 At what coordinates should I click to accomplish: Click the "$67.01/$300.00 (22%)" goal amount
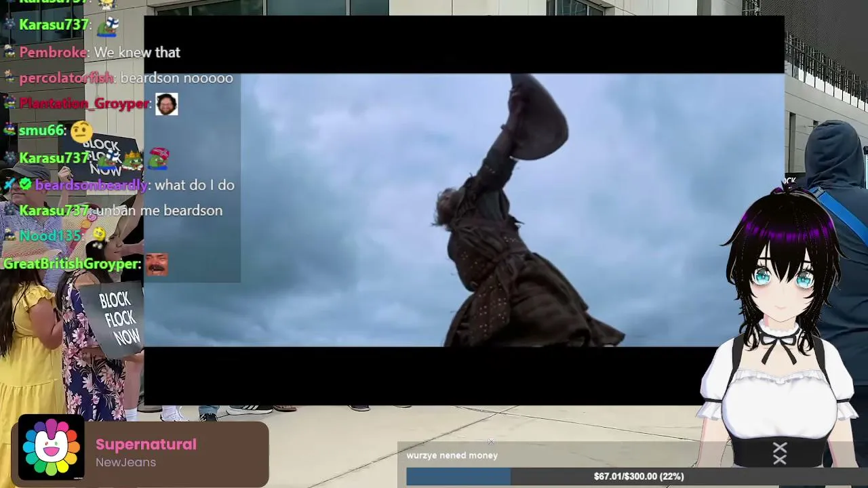(x=639, y=476)
